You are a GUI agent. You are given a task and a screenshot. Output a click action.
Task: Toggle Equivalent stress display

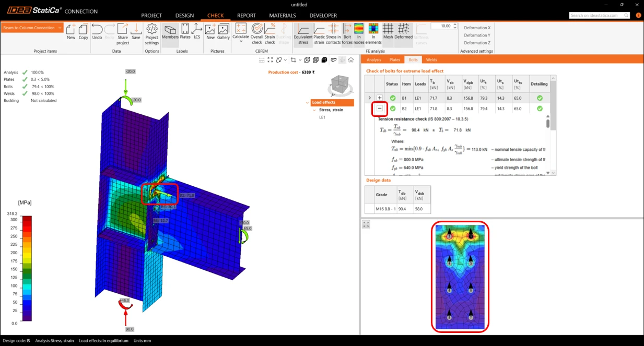[303, 34]
